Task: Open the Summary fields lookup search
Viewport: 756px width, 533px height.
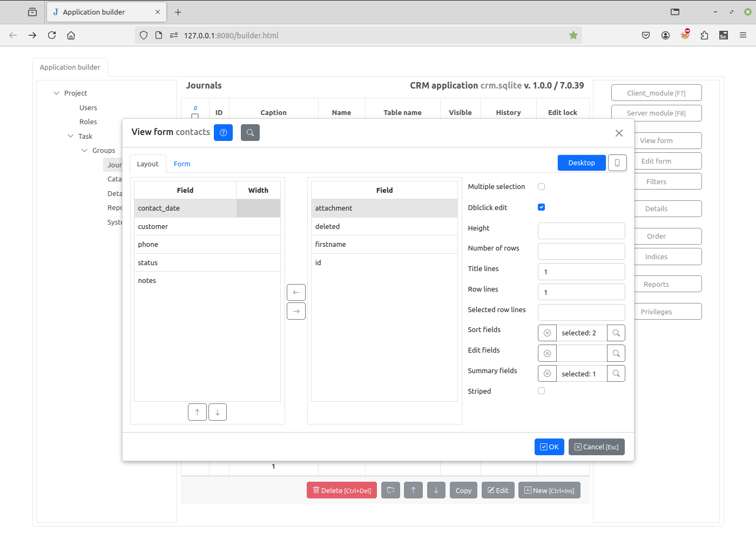Action: click(x=616, y=374)
